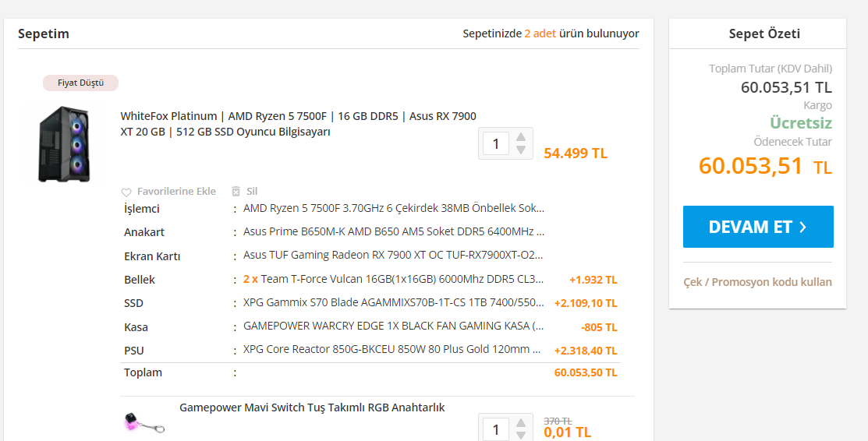Click the WhiteFox Platinum quantity input field

497,144
